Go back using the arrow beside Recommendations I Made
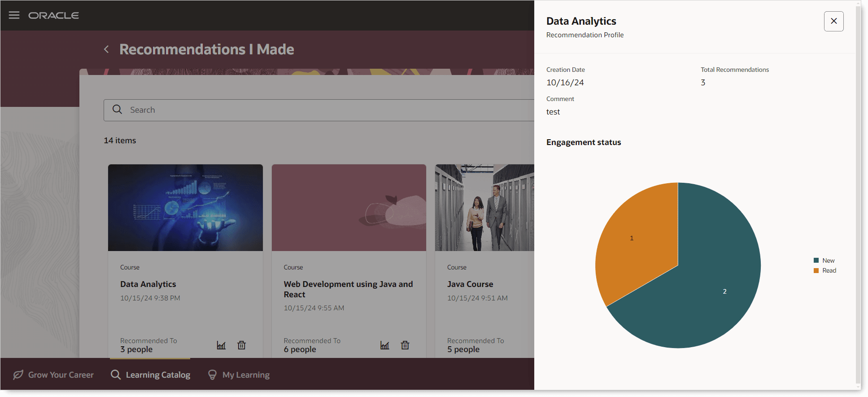Viewport: 868px width, 397px height. [106, 49]
